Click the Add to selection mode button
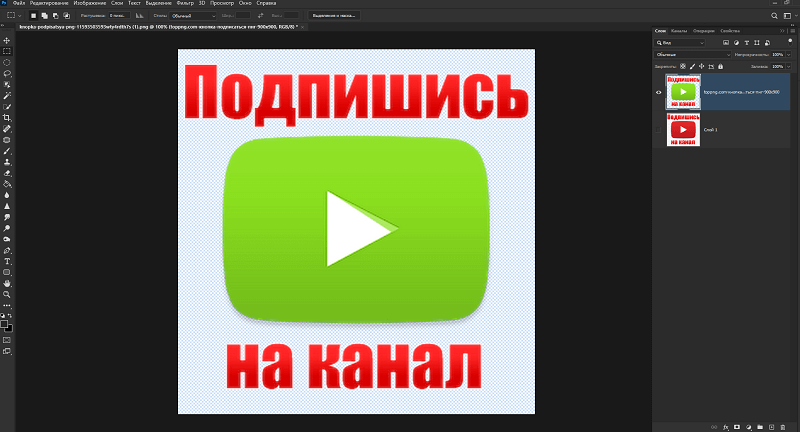The image size is (800, 432). pyautogui.click(x=44, y=16)
